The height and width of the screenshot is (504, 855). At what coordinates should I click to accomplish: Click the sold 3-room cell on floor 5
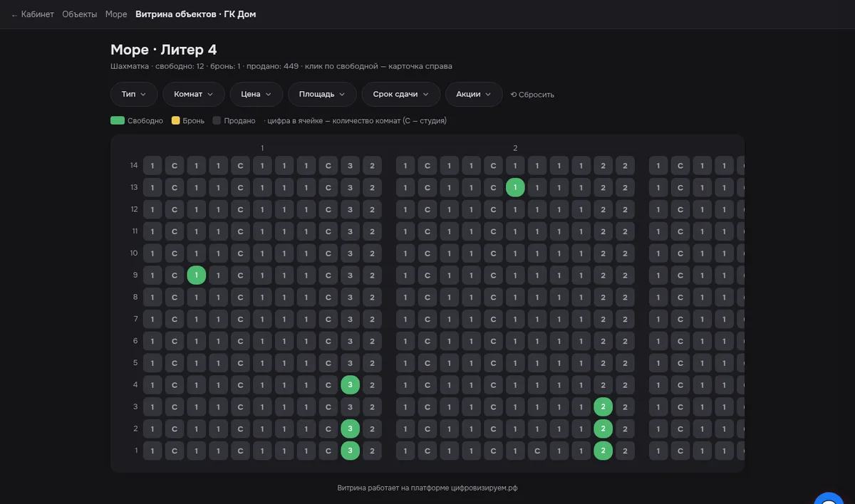click(x=350, y=363)
